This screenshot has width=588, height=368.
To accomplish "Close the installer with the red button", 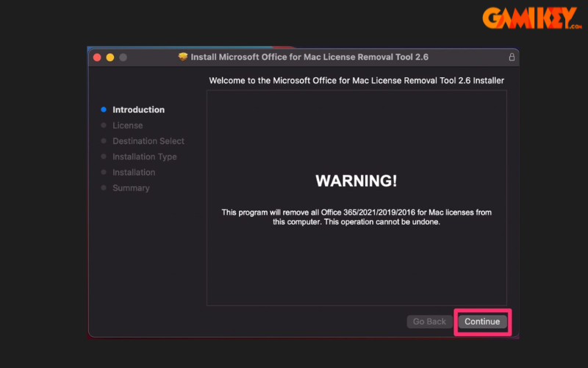I will 97,57.
